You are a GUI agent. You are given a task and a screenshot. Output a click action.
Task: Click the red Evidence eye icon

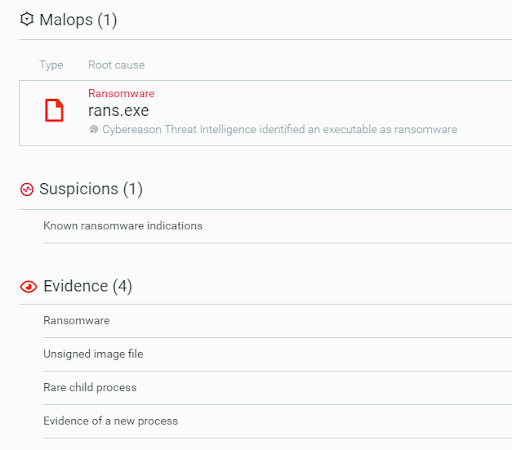28,287
